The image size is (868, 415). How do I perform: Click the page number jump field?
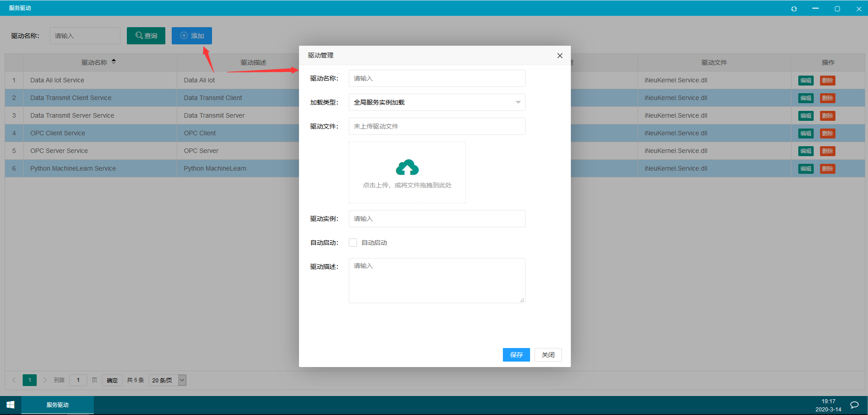[x=78, y=380]
